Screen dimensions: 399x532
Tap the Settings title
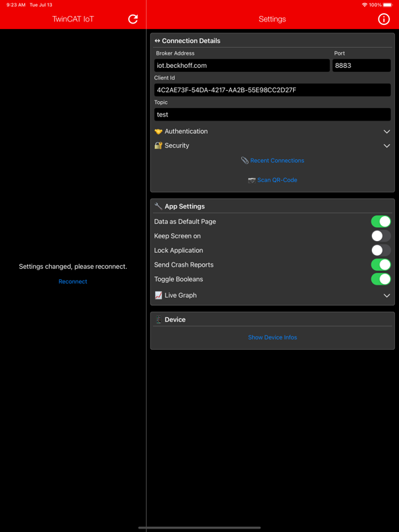click(272, 19)
